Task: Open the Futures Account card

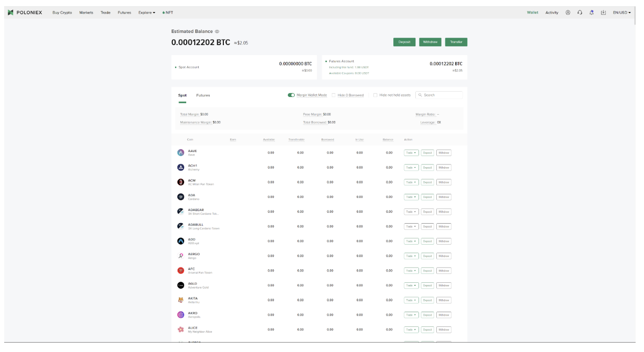Action: point(394,67)
